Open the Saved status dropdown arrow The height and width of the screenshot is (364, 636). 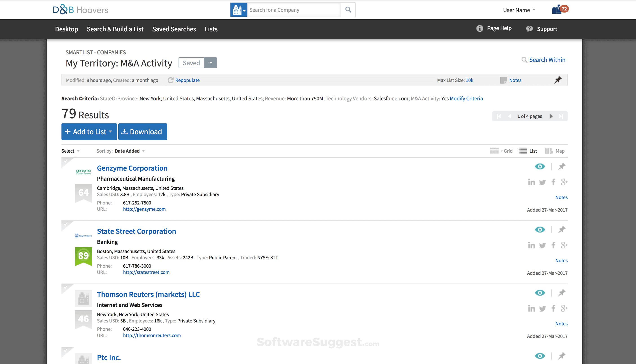(x=211, y=63)
